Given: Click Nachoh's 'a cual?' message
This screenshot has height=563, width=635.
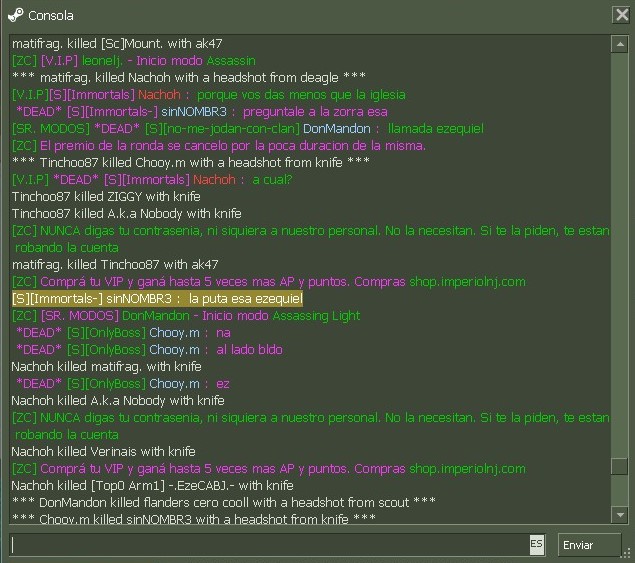Looking at the screenshot, I should point(272,179).
